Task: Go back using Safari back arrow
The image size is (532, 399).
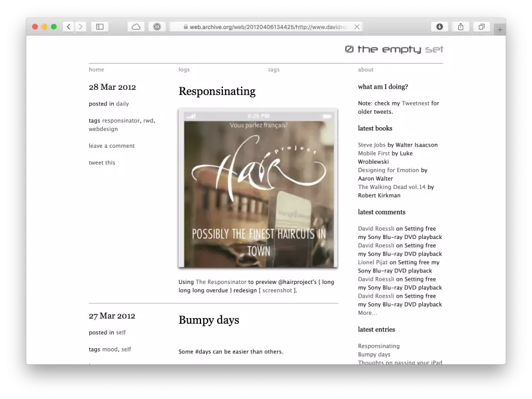Action: coord(69,27)
